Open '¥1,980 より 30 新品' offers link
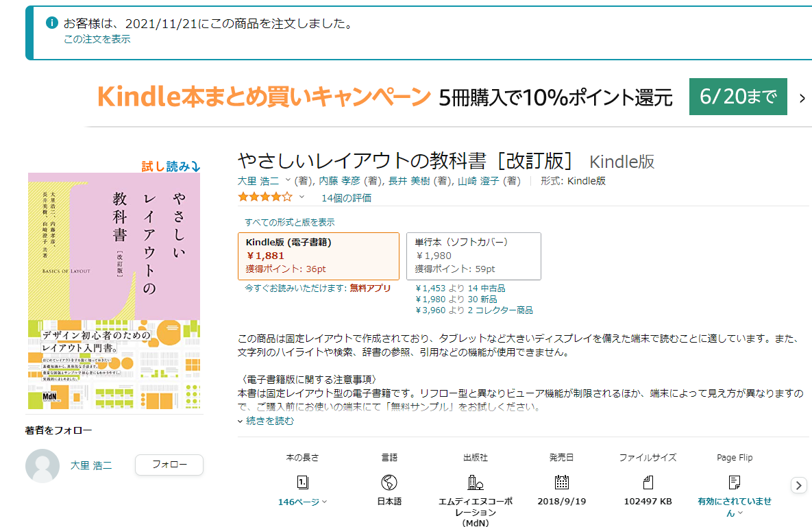The width and height of the screenshot is (812, 527). [456, 299]
